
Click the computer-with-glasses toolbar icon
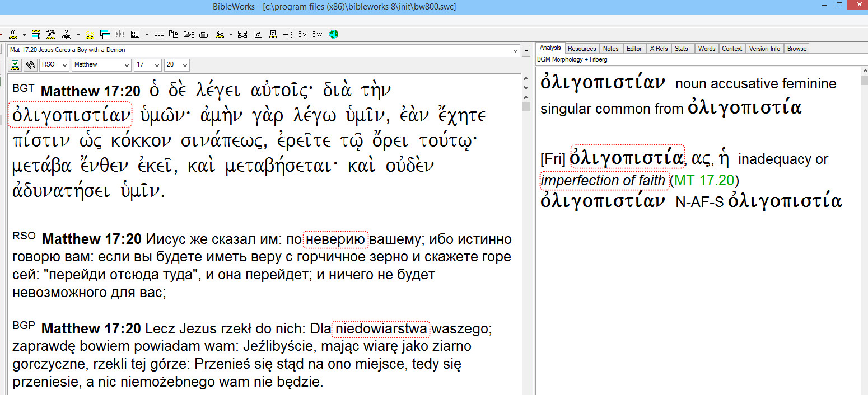[x=273, y=34]
